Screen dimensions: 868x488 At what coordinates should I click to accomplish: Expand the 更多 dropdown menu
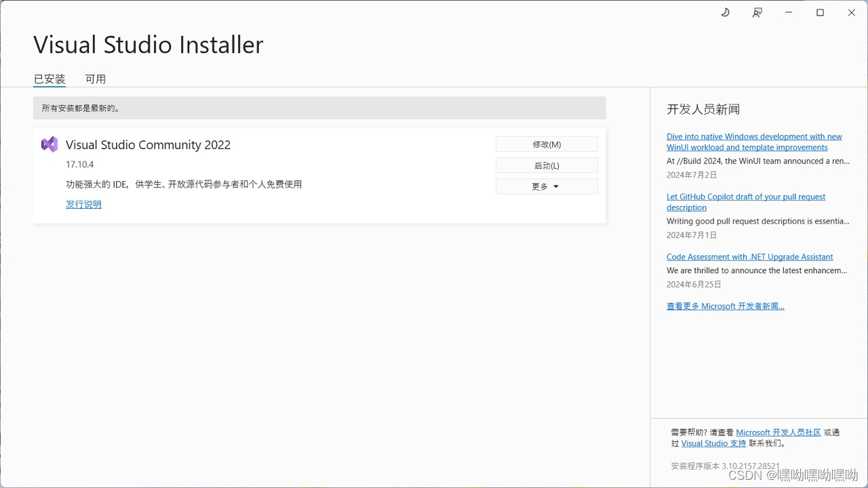(547, 186)
